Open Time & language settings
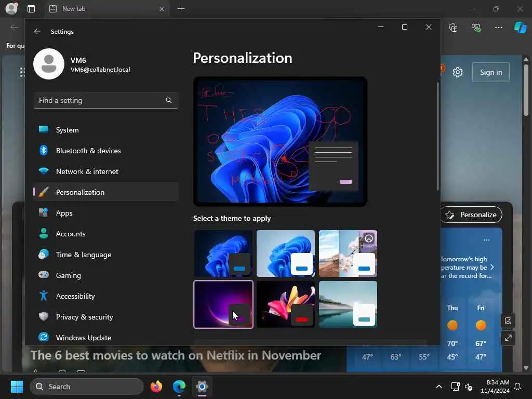This screenshot has height=399, width=532. pyautogui.click(x=106, y=255)
